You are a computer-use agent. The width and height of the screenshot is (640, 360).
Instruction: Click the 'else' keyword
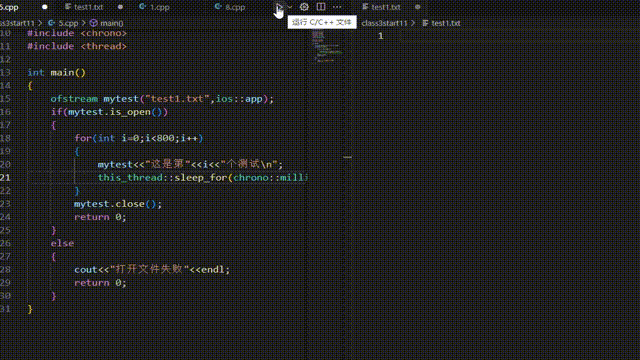pos(62,243)
